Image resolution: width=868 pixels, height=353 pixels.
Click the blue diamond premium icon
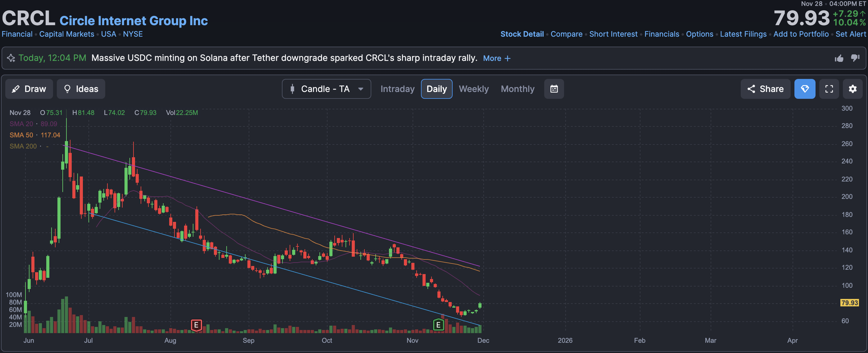coord(804,89)
